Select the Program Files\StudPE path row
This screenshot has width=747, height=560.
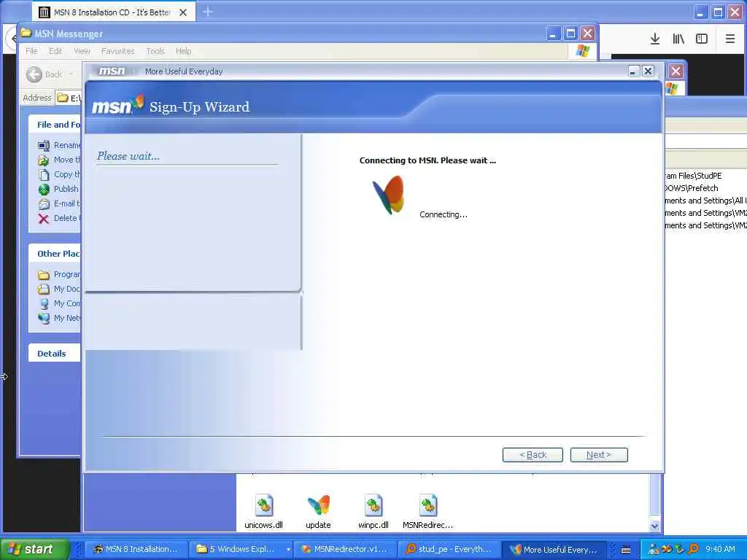point(694,176)
